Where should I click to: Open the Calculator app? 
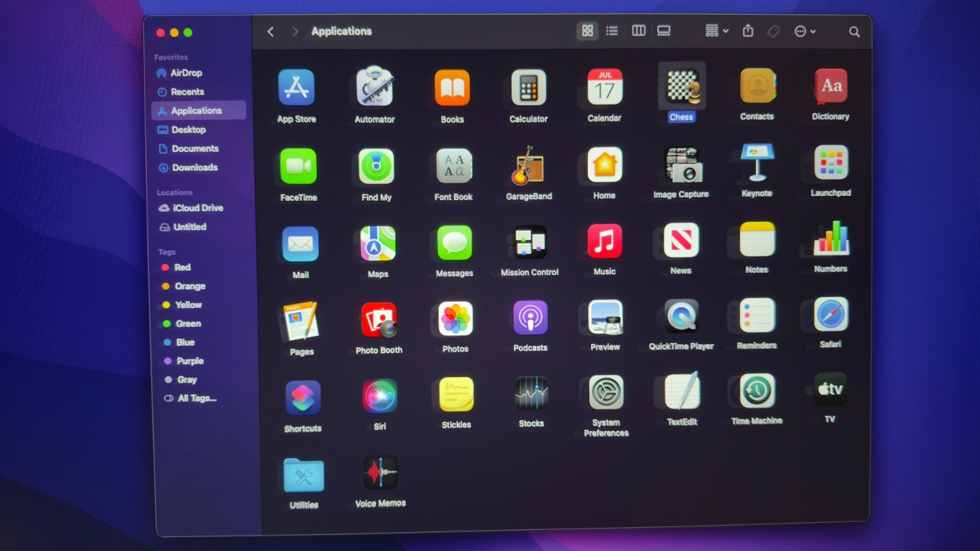coord(529,87)
